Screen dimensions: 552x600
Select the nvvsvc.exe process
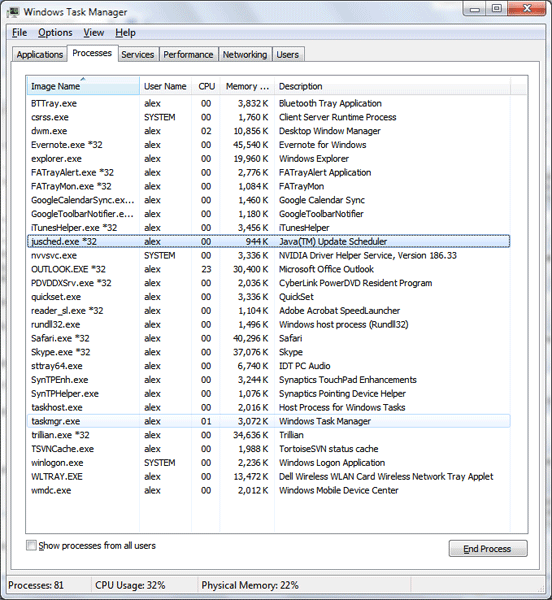[269, 255]
